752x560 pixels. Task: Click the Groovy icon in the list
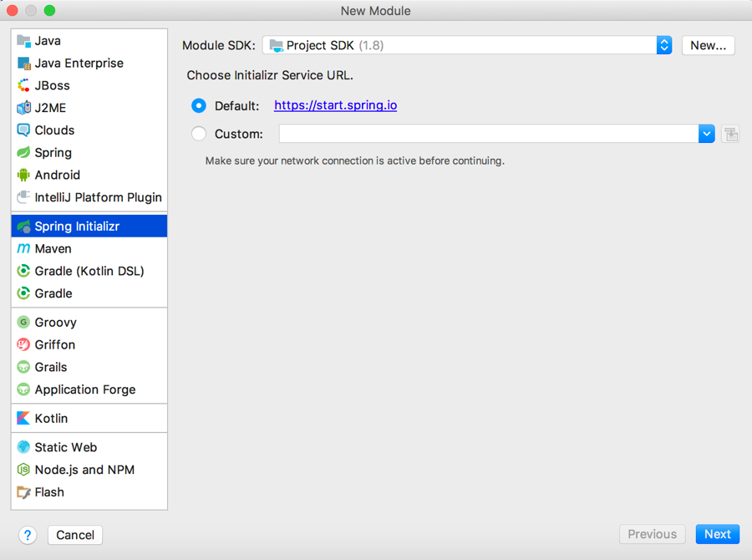click(x=23, y=322)
